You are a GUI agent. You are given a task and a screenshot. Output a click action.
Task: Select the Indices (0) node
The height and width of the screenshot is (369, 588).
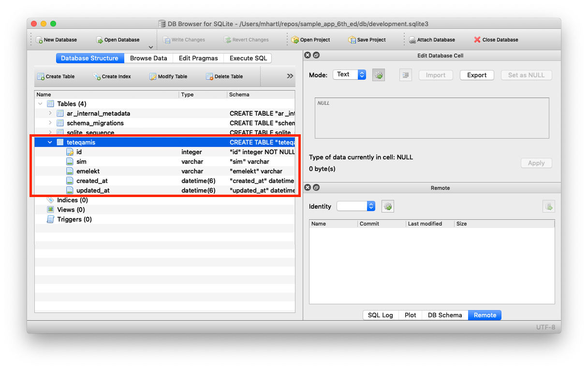click(165, 200)
